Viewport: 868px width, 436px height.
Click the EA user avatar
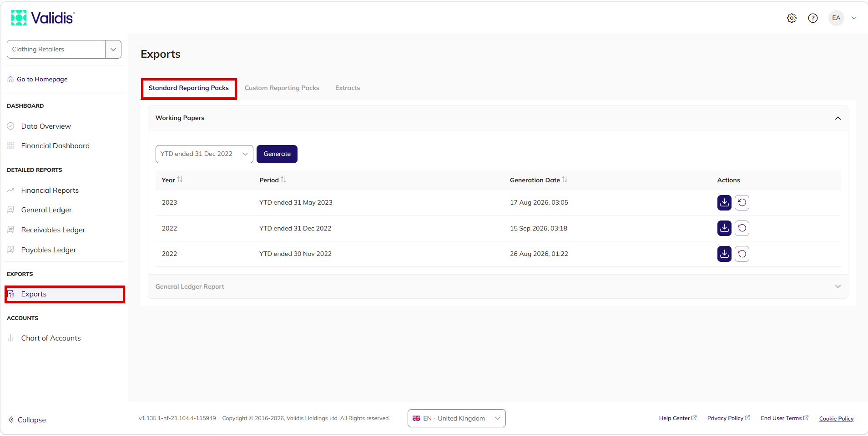836,18
